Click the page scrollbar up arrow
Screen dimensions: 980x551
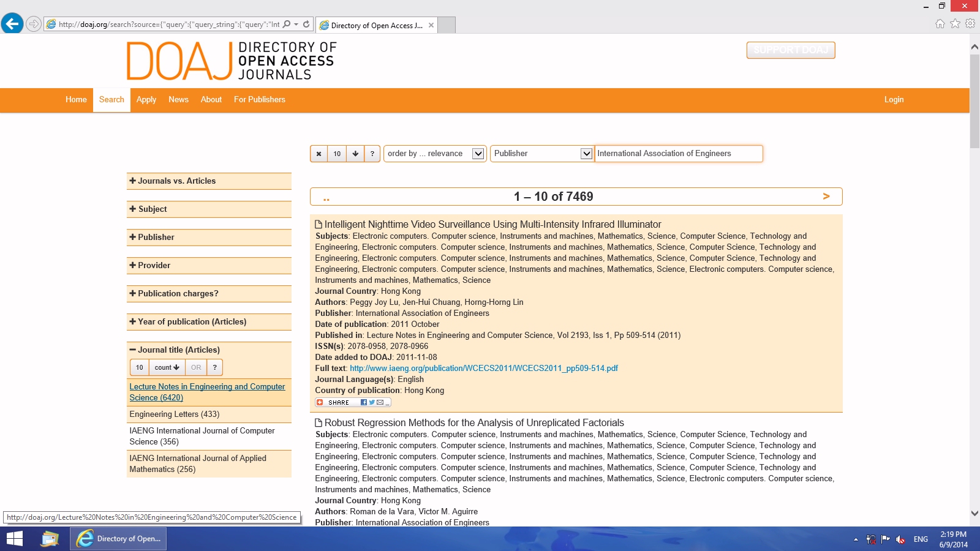click(974, 47)
